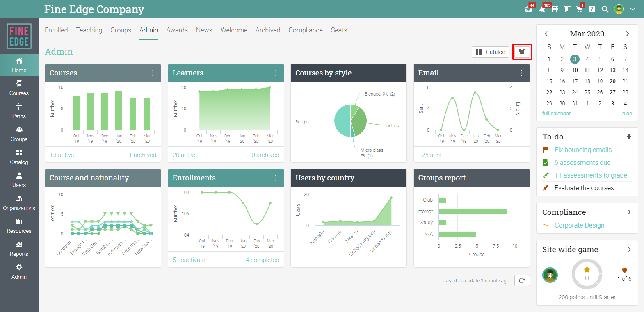Switch to the Awards tab
Image resolution: width=644 pixels, height=312 pixels.
tap(177, 30)
